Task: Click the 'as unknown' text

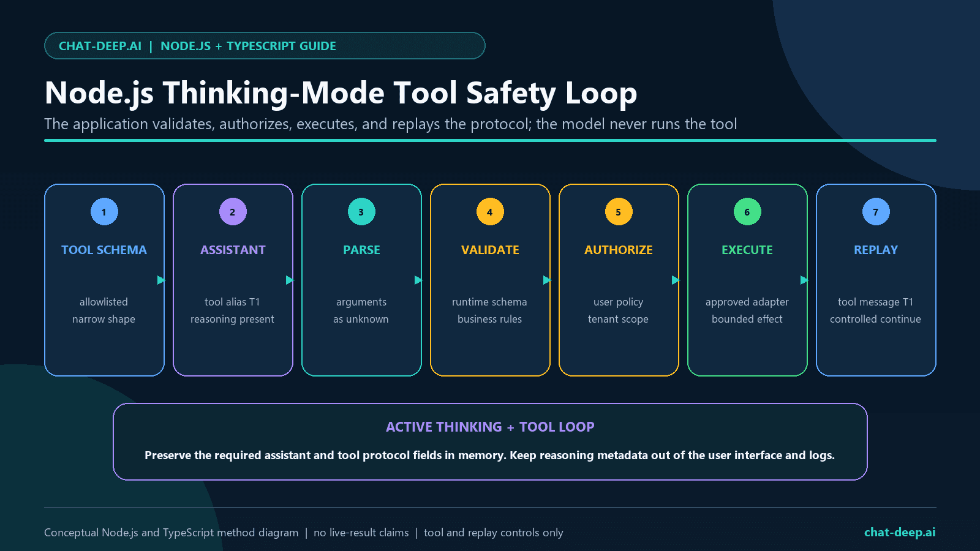Action: (x=361, y=319)
